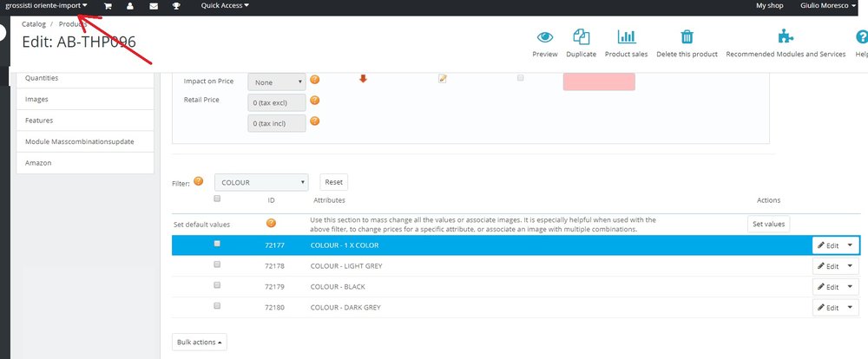
Task: Open the customers person icon in top bar
Action: 129,5
